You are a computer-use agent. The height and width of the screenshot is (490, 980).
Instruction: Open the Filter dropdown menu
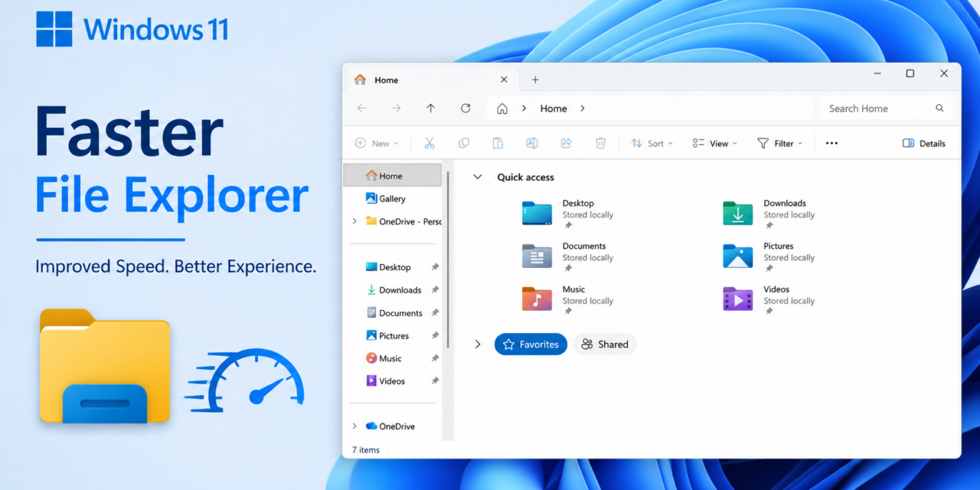(779, 143)
